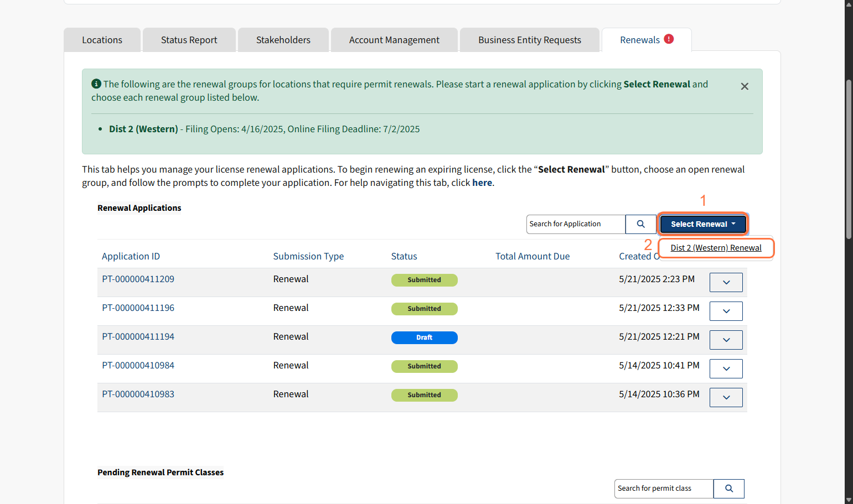Open application PT-000000410984
Viewport: 853px width, 504px height.
(138, 365)
